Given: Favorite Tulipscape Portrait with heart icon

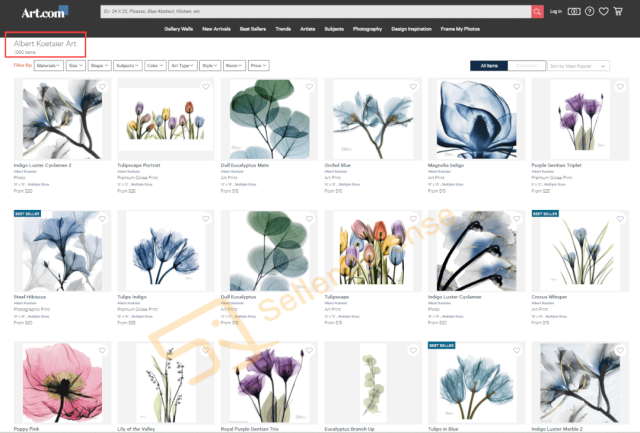Looking at the screenshot, I should (206, 87).
